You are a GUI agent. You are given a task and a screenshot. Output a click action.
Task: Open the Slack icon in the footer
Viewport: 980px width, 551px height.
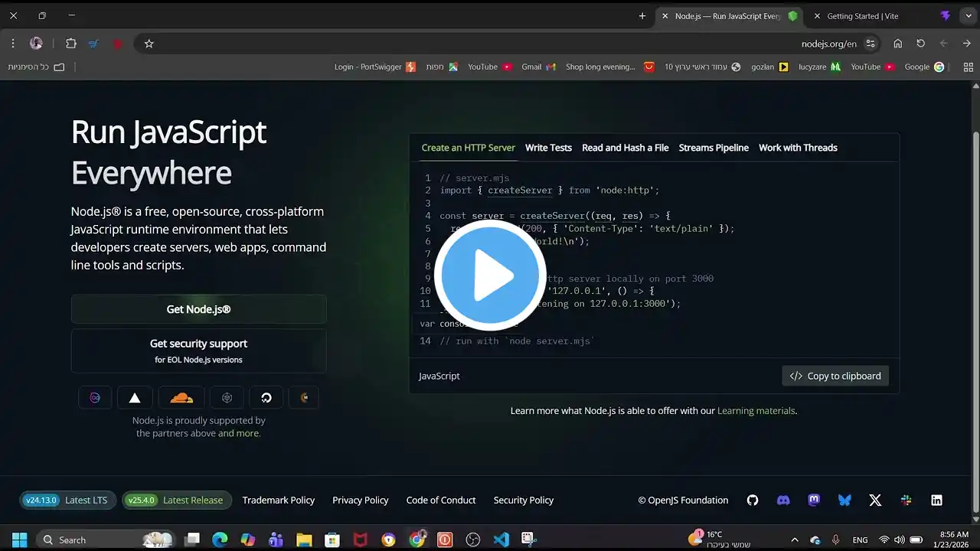(x=906, y=500)
